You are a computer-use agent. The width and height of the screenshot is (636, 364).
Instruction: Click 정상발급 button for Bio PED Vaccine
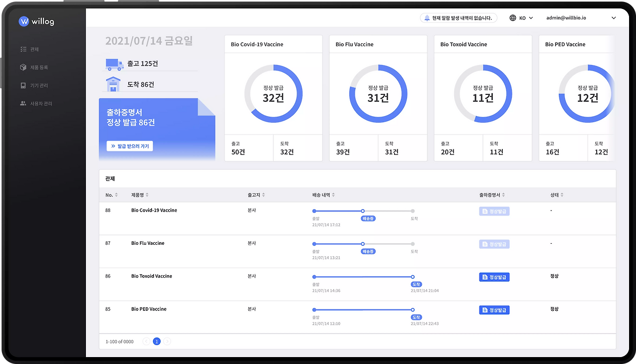pos(494,310)
